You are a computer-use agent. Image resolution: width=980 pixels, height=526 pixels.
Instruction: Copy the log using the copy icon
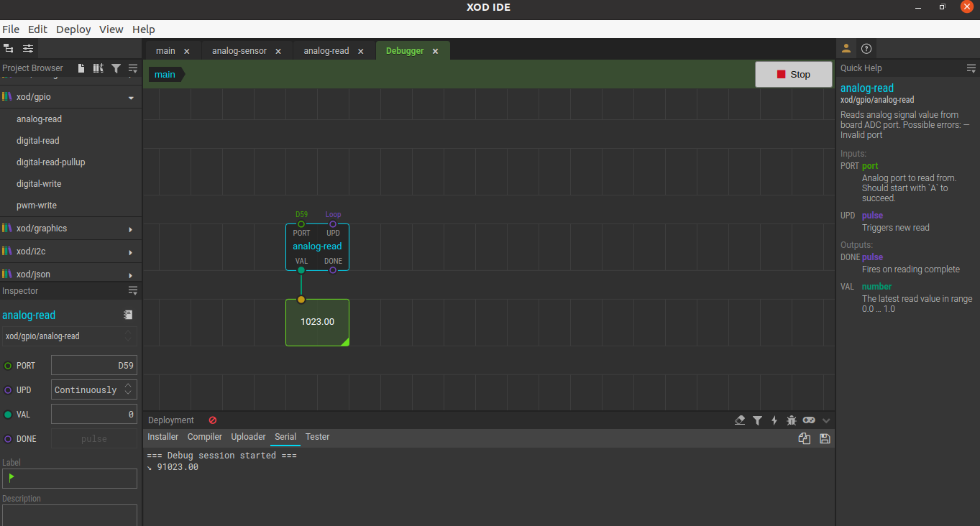click(x=805, y=438)
